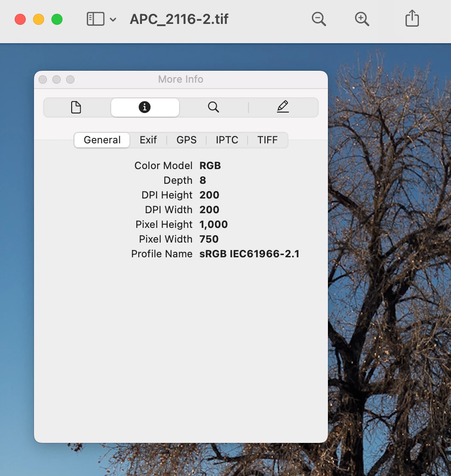Switch to the GPS tab
Viewport: 451px width, 476px height.
[186, 140]
